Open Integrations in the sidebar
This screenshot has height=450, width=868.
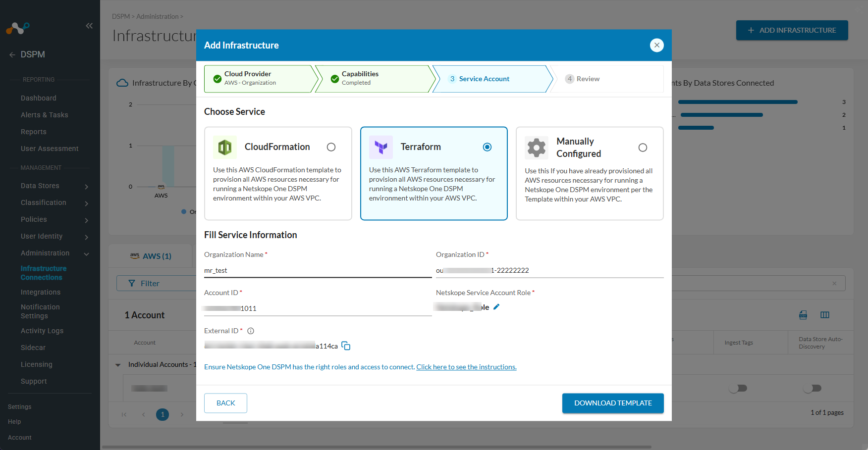41,292
